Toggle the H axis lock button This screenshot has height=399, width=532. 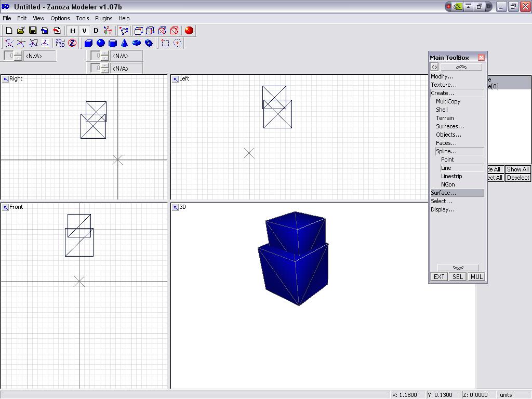73,31
